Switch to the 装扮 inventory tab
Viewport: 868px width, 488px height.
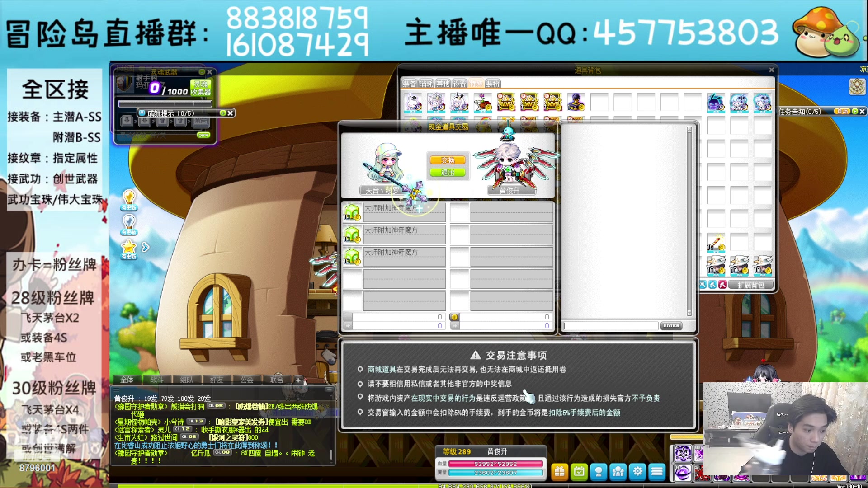point(493,84)
